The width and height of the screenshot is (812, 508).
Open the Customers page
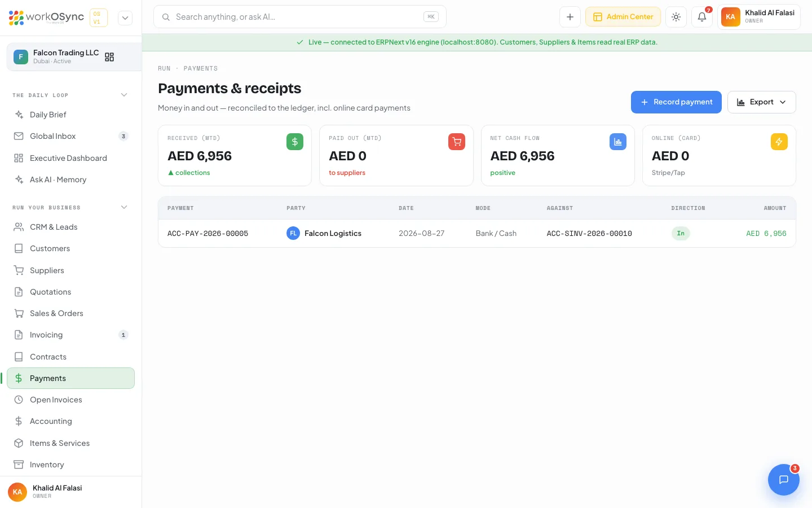coord(70,248)
